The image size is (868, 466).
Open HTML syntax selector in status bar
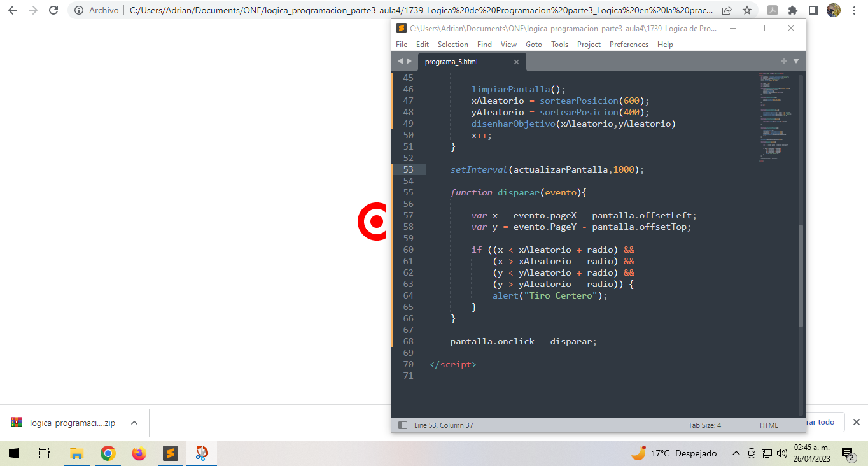click(769, 425)
